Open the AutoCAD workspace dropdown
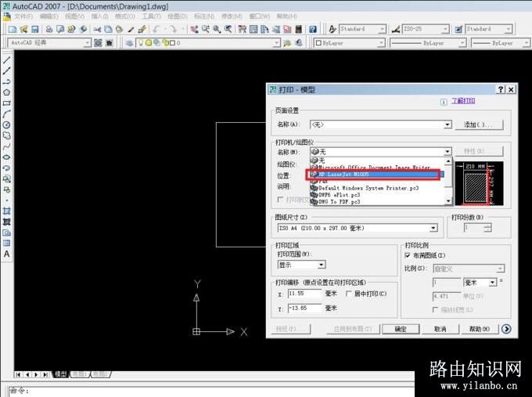 (x=87, y=43)
